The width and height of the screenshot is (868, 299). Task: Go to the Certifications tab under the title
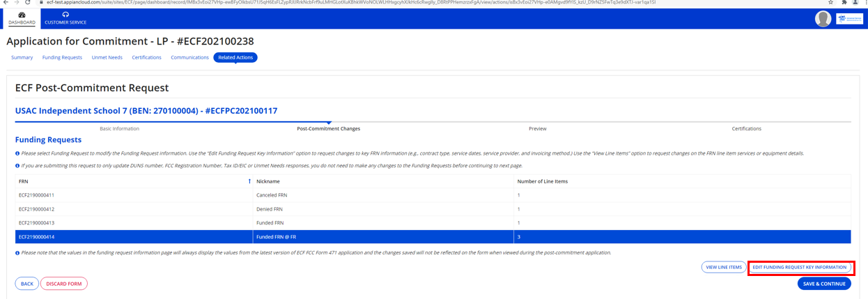(146, 57)
